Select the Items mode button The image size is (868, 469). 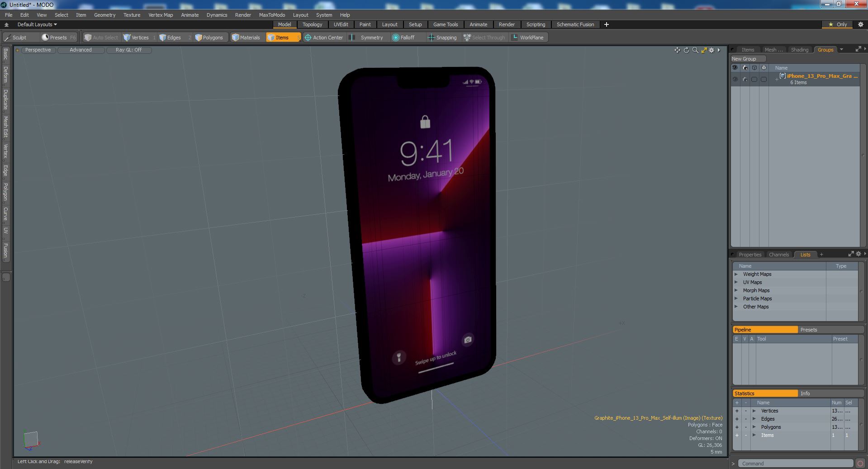point(283,38)
